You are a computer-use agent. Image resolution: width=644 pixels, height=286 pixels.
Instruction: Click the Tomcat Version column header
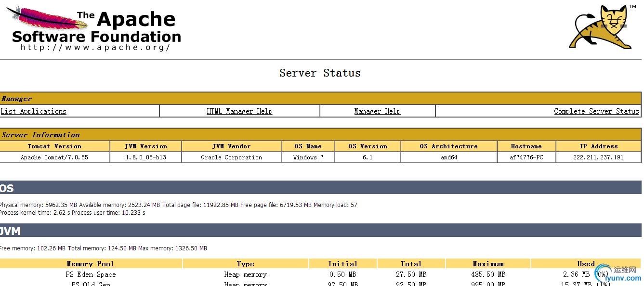click(x=54, y=146)
